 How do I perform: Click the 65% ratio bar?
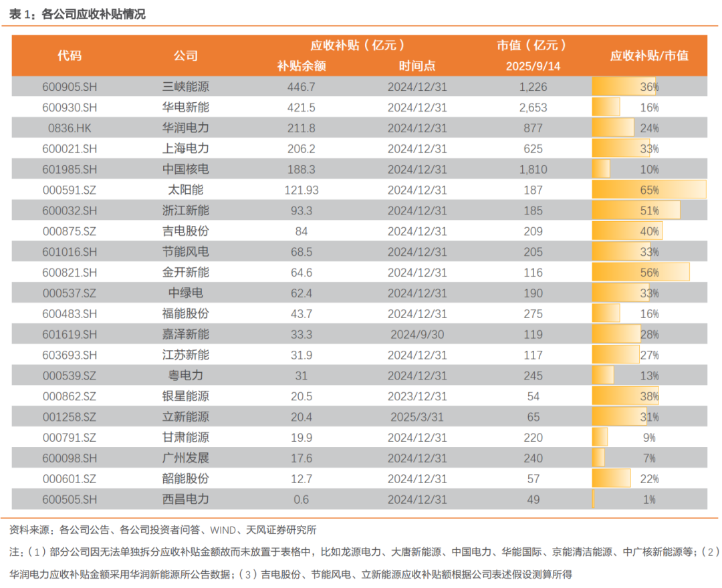(649, 190)
